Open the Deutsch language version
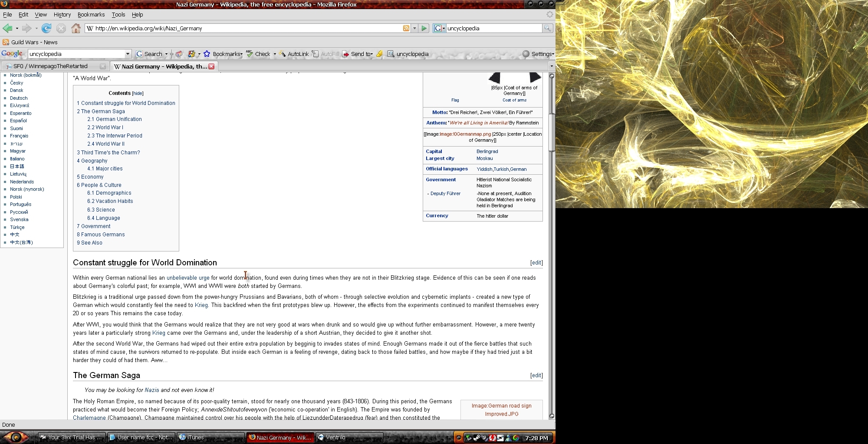Screen dimensions: 868x444 pos(19,98)
